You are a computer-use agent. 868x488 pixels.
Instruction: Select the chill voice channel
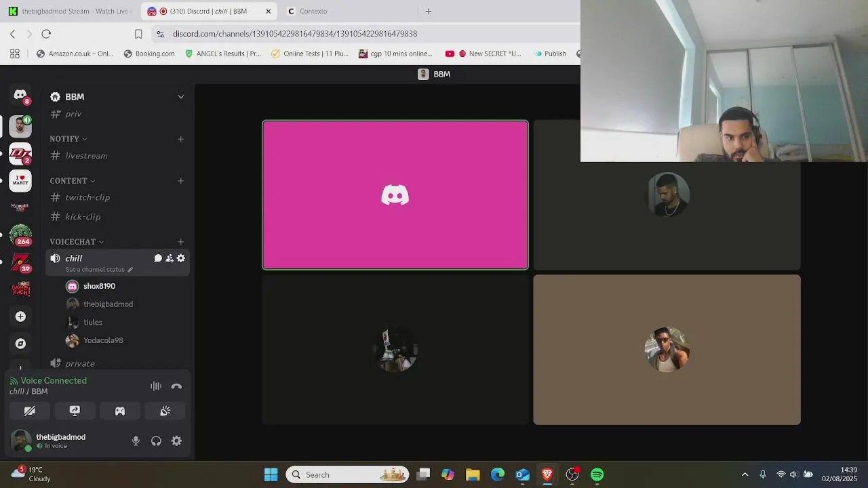point(74,258)
